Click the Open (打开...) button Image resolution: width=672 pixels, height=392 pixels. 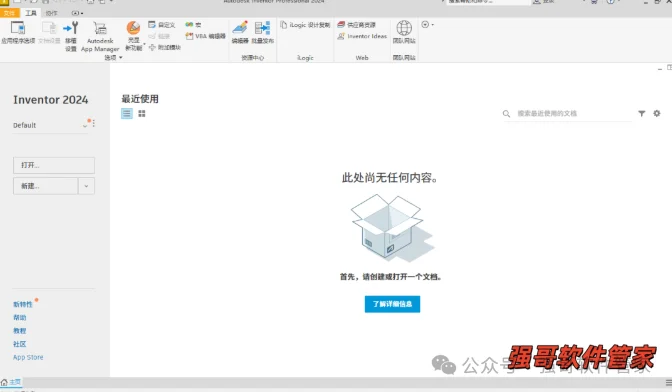tap(54, 165)
